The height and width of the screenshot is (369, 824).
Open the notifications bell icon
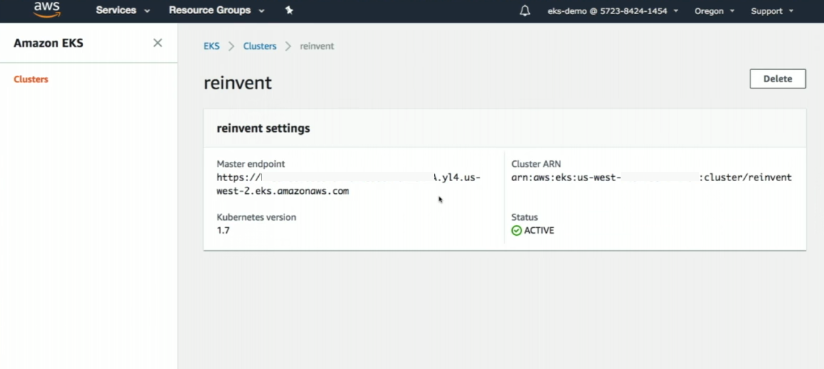[524, 11]
